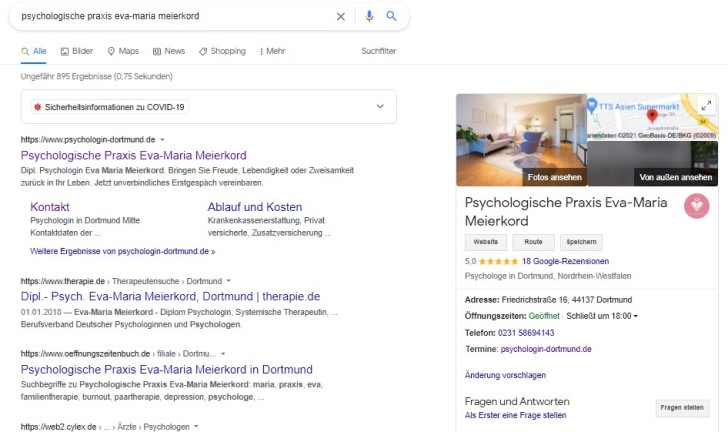728x432 pixels.
Task: Click Weitere Ergebnisse von psychologin-dortmund.de
Action: click(123, 251)
